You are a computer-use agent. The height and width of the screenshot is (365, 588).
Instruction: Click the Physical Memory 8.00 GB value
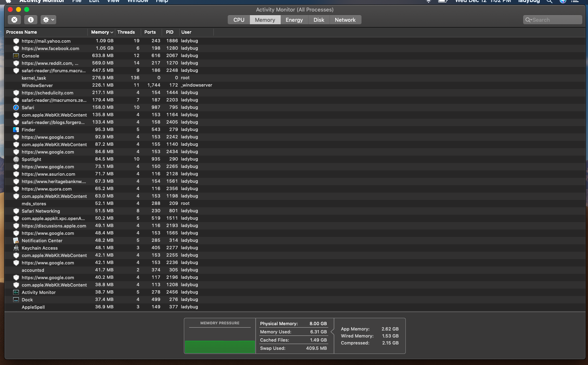(318, 324)
